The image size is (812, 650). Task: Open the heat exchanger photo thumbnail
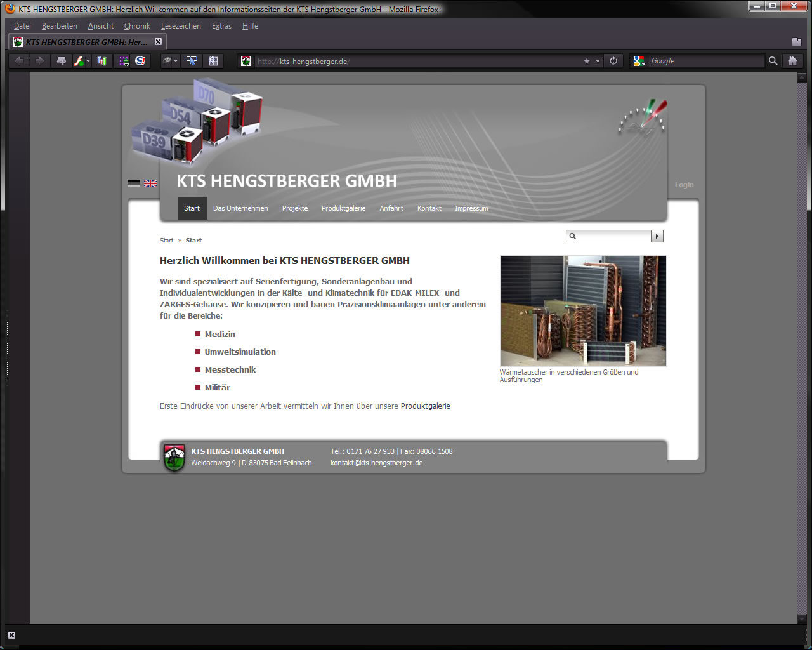(583, 310)
